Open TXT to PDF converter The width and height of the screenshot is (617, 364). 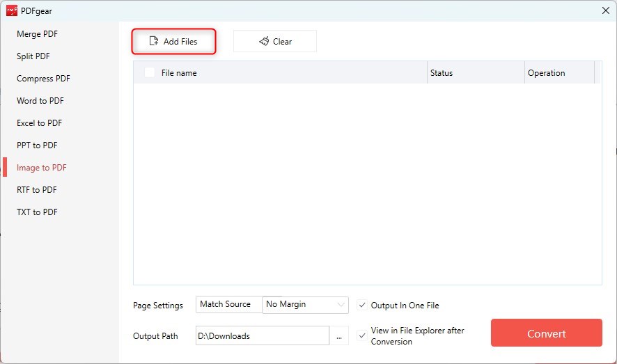37,212
